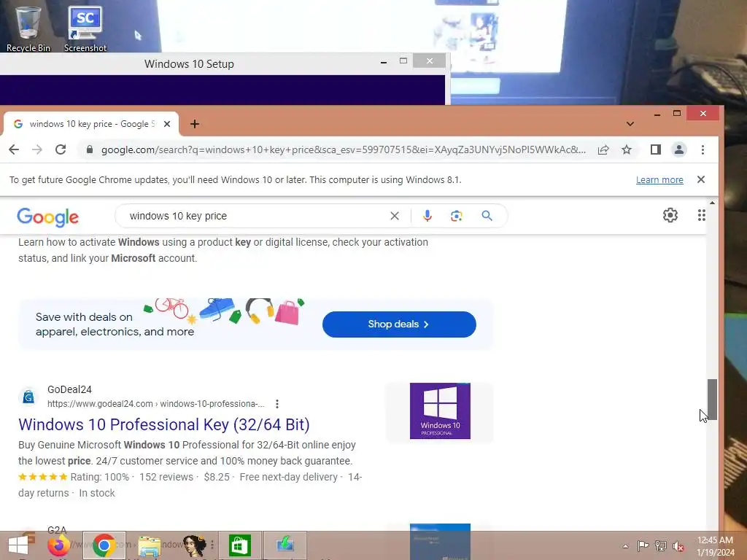
Task: Open Windows Store taskbar icon
Action: point(239,545)
